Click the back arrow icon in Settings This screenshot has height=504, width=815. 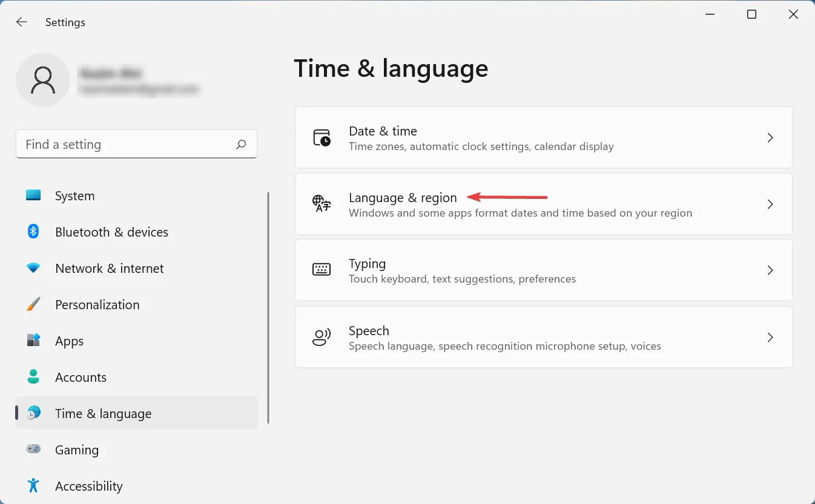[x=22, y=22]
